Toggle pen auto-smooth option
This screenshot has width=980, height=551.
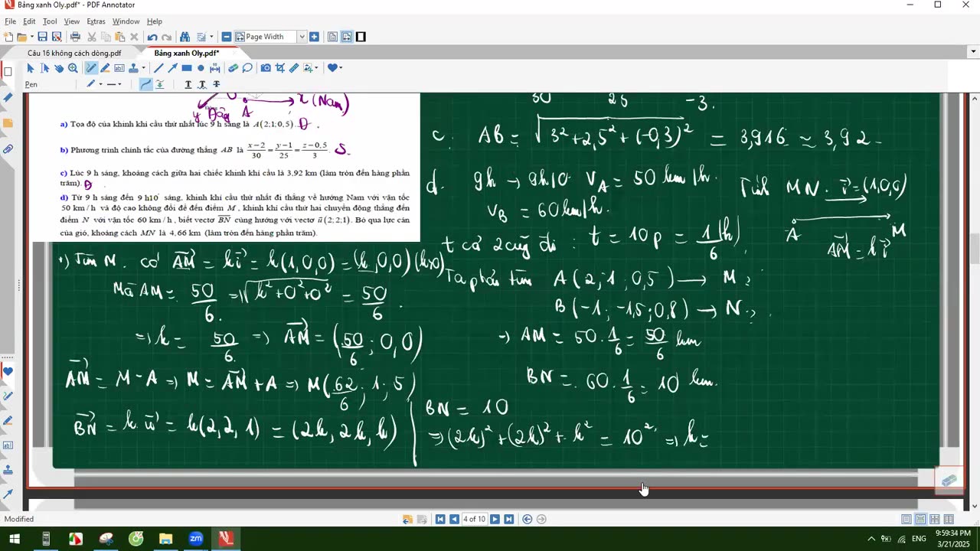coord(159,84)
